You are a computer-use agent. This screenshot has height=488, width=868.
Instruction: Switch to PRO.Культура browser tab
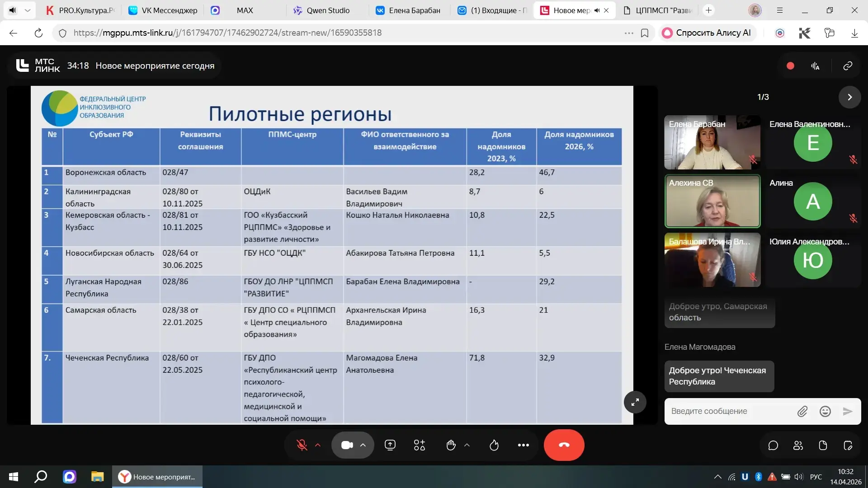[x=81, y=10]
